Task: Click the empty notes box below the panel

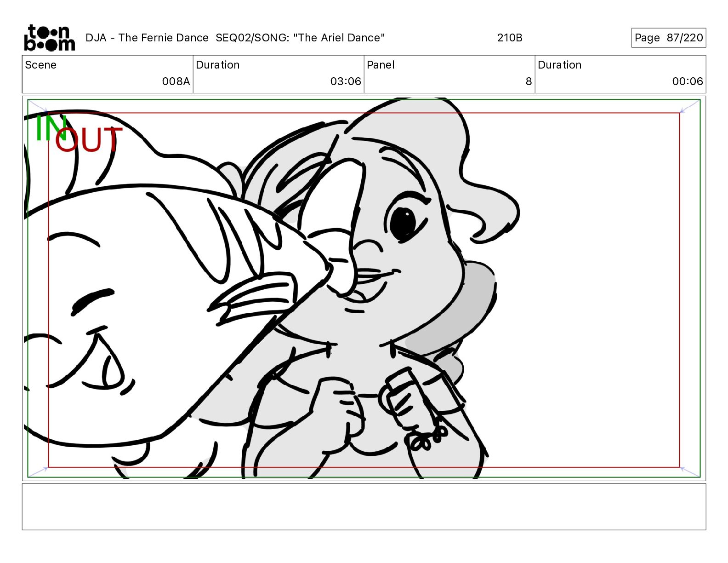Action: (x=364, y=506)
